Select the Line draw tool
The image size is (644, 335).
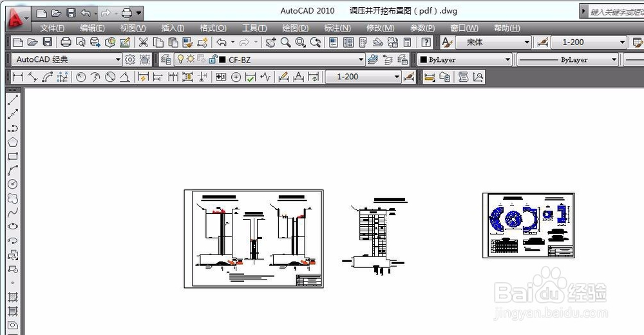tap(13, 100)
